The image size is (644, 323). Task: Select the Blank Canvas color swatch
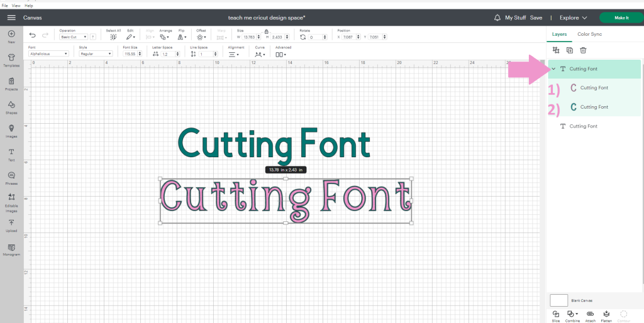pos(558,300)
